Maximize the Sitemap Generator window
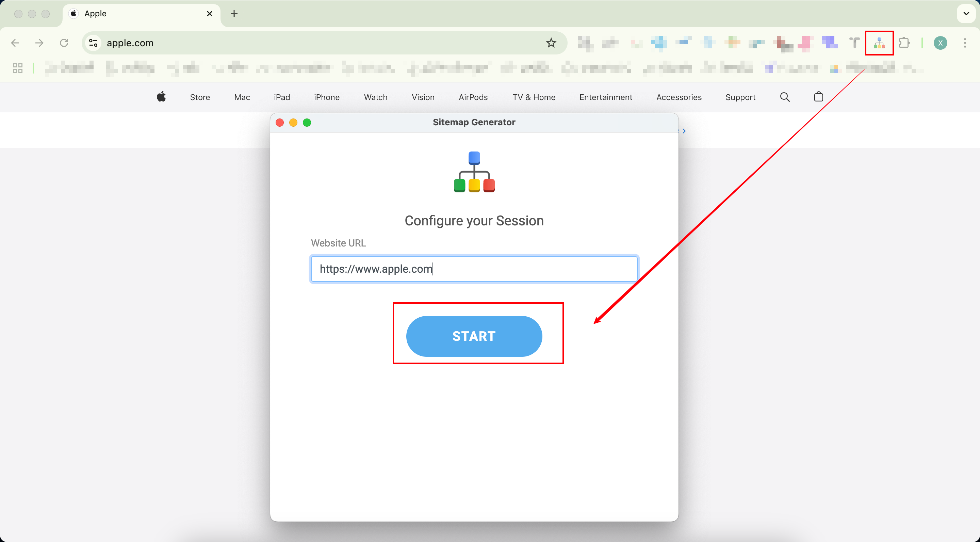 [x=307, y=123]
